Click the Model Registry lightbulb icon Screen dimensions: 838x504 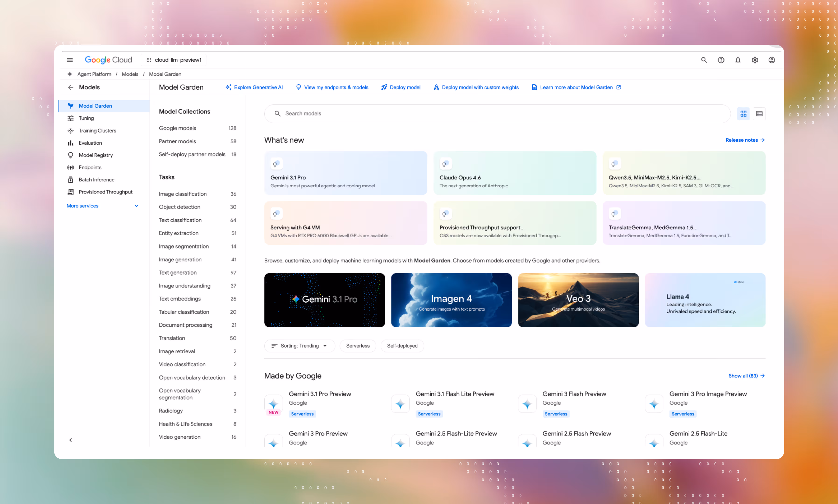[x=70, y=155]
